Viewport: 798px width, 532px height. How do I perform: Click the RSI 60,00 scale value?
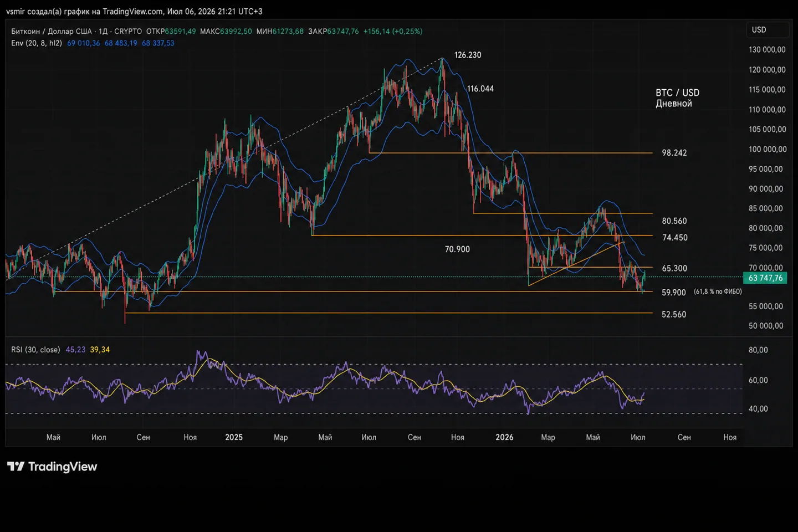[x=758, y=380]
